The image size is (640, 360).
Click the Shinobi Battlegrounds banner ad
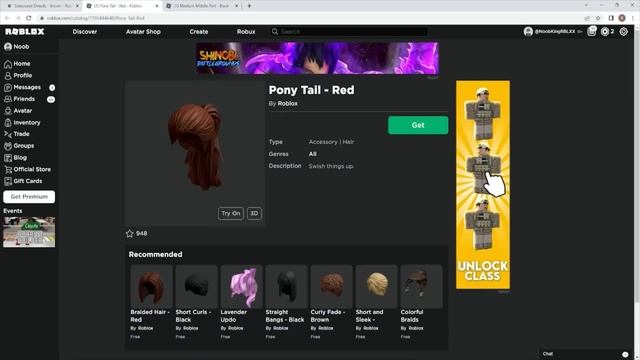(317, 58)
